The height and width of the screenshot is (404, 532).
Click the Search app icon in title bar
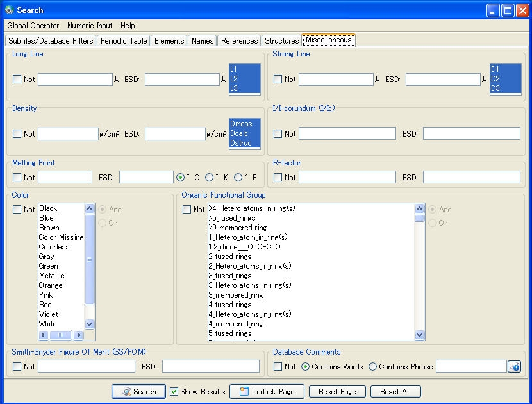9,10
